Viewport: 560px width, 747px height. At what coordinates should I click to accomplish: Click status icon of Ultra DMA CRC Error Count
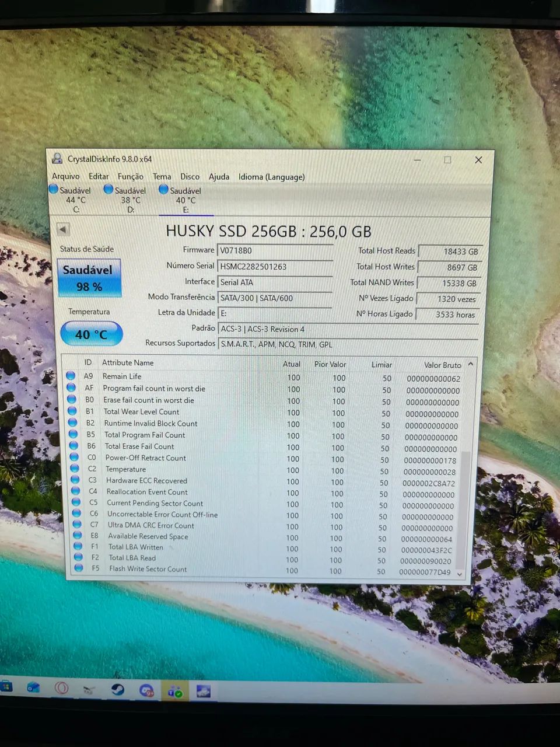click(x=77, y=524)
